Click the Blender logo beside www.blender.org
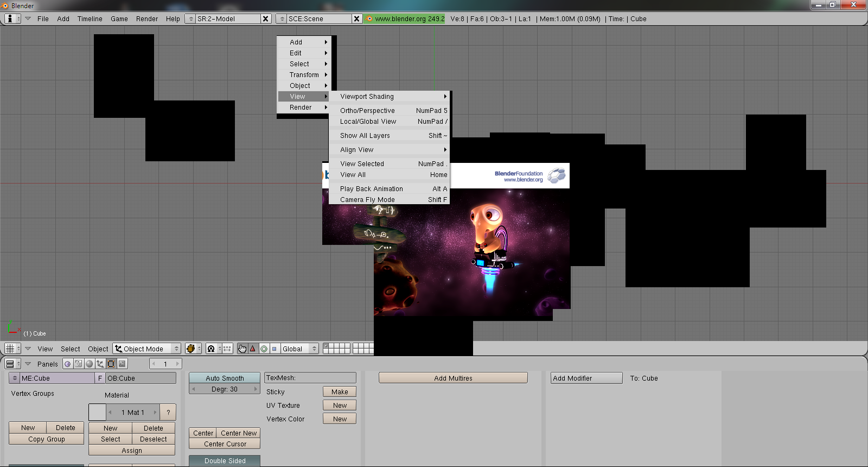868x467 pixels. [x=369, y=18]
